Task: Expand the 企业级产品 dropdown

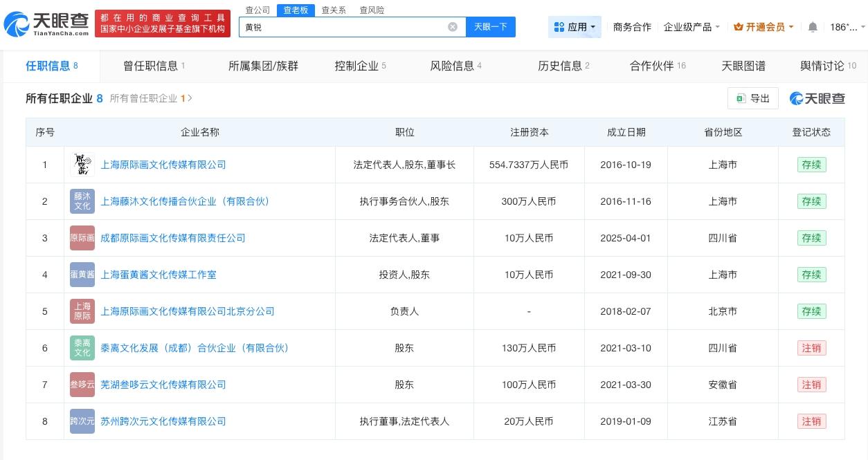Action: pyautogui.click(x=691, y=27)
